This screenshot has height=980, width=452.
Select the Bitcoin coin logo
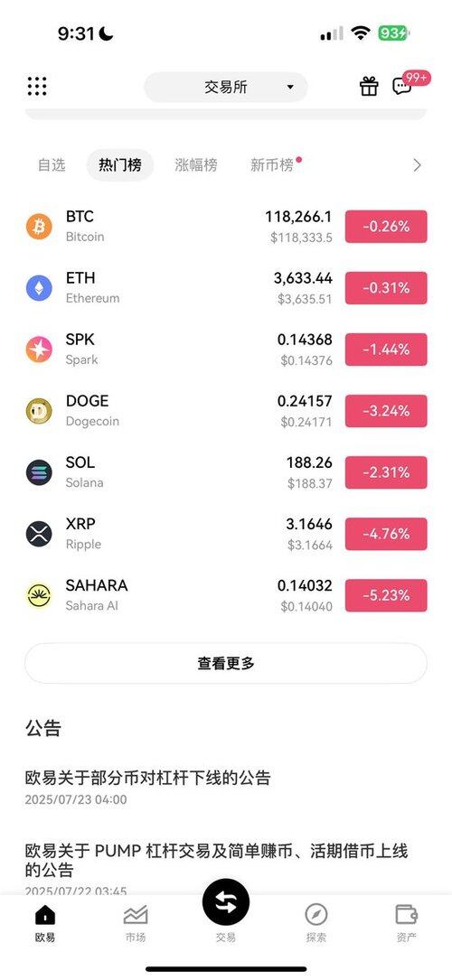(39, 226)
